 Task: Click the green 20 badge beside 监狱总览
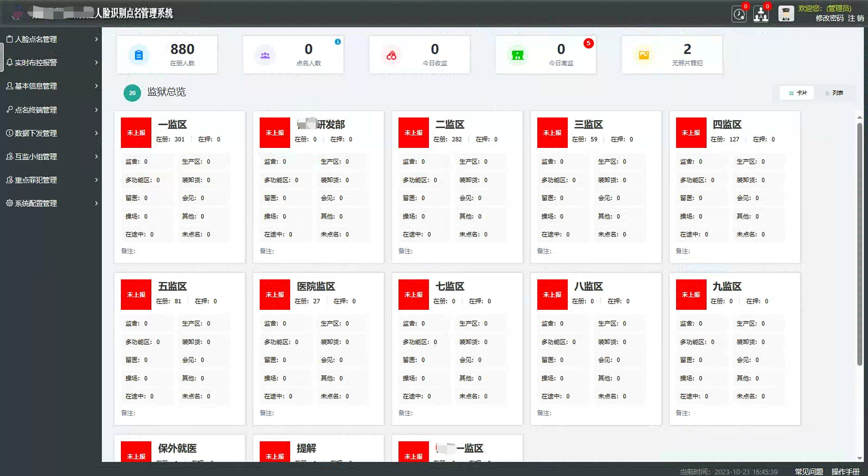tap(132, 93)
